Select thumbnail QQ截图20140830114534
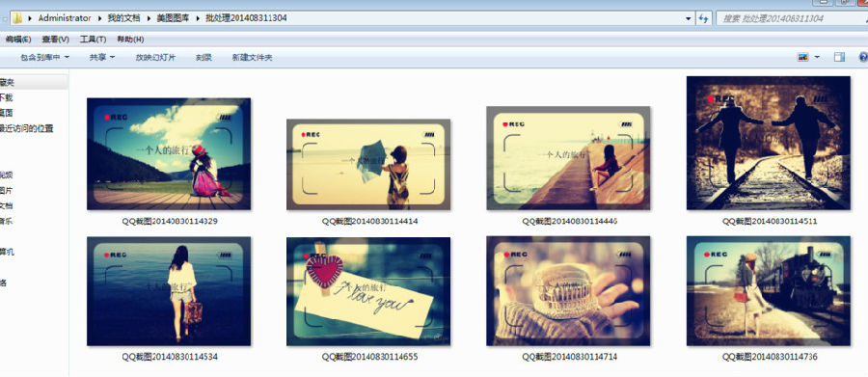The width and height of the screenshot is (868, 377). click(169, 291)
